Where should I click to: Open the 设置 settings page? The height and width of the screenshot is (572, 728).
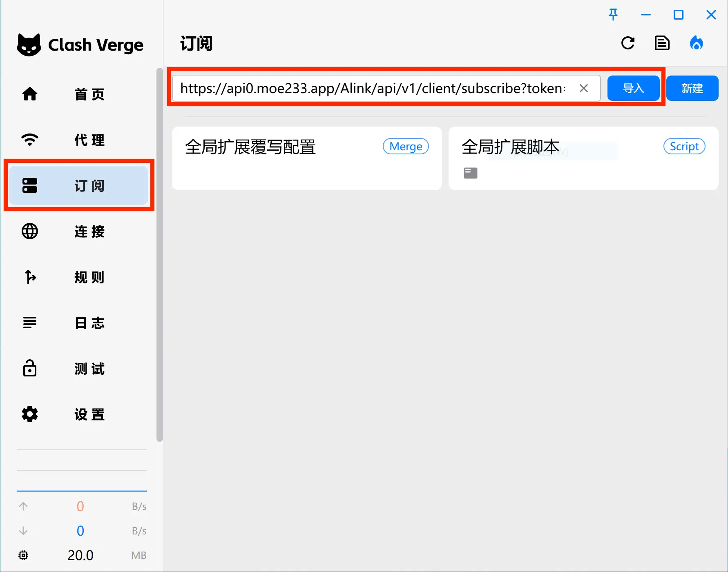pyautogui.click(x=78, y=414)
